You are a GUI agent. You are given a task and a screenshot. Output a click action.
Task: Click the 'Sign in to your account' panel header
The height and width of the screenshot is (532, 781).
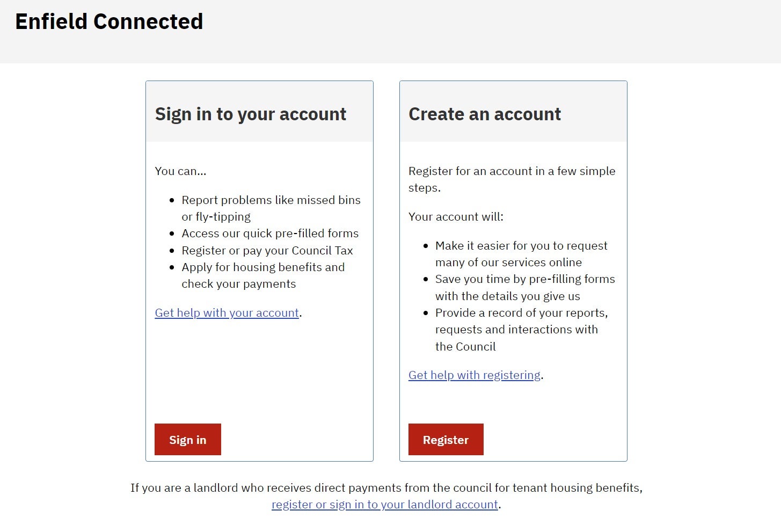(x=250, y=114)
